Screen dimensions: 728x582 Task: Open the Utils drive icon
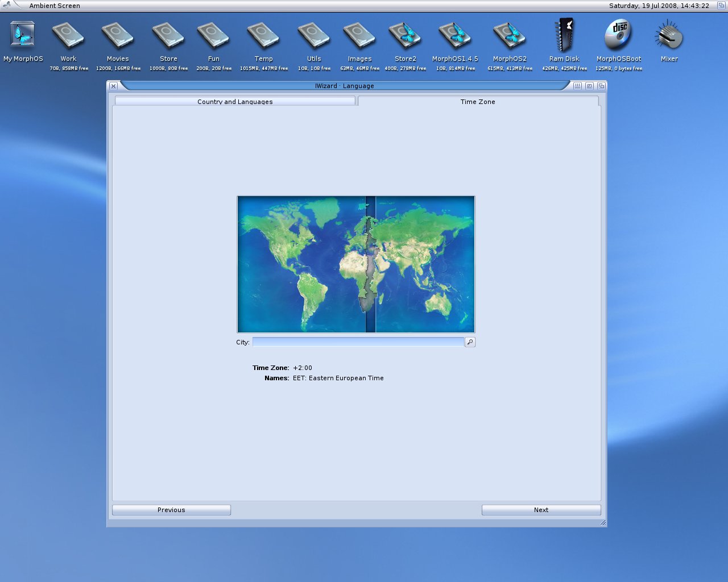314,36
